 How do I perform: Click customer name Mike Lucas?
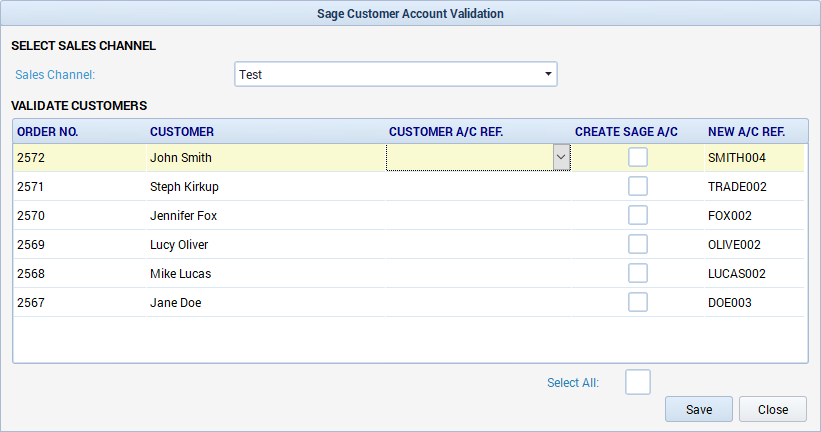[180, 273]
